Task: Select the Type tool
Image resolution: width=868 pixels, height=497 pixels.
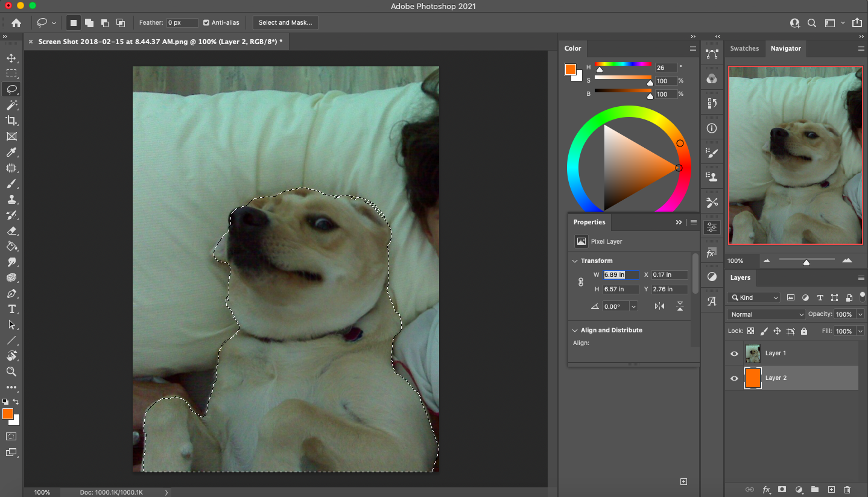Action: tap(11, 309)
